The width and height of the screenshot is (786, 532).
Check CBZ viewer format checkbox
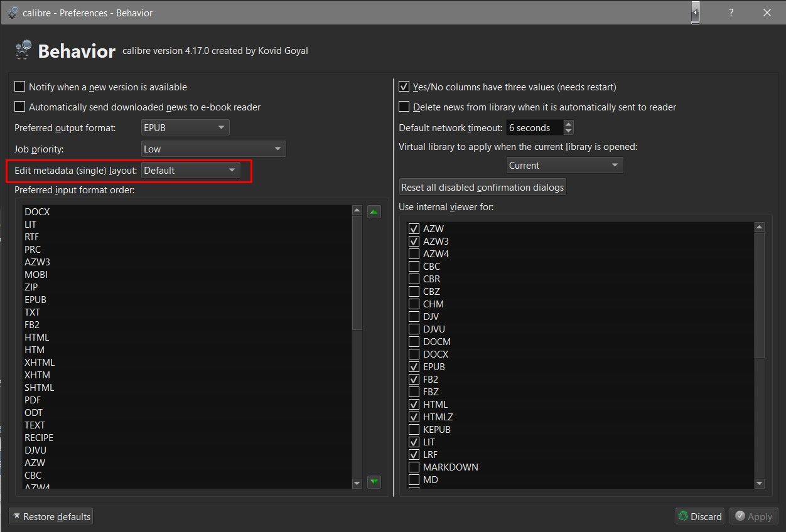(x=414, y=291)
